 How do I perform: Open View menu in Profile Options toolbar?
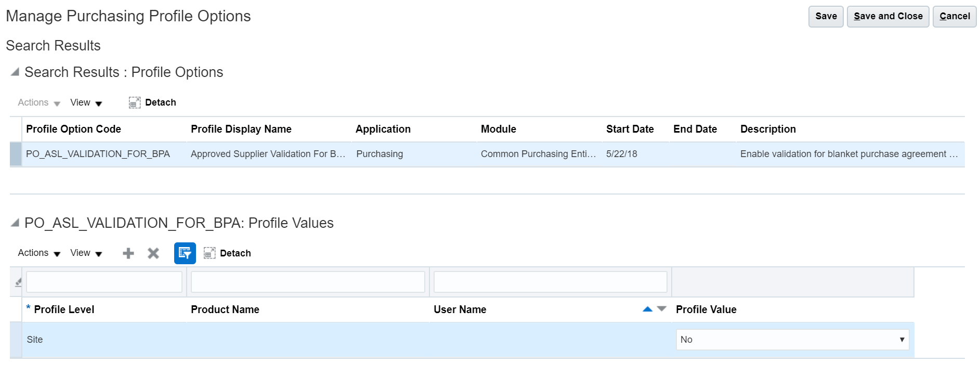coord(86,102)
